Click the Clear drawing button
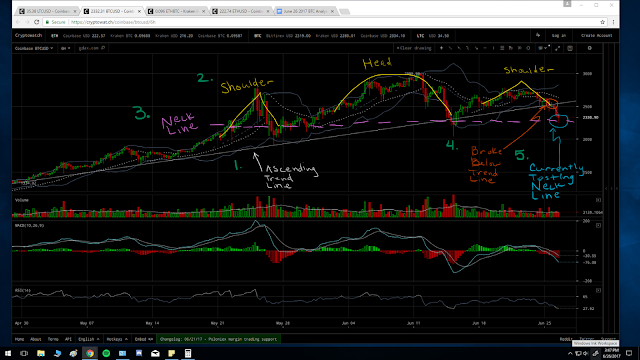Viewport: 640px width, 360px height. (414, 48)
